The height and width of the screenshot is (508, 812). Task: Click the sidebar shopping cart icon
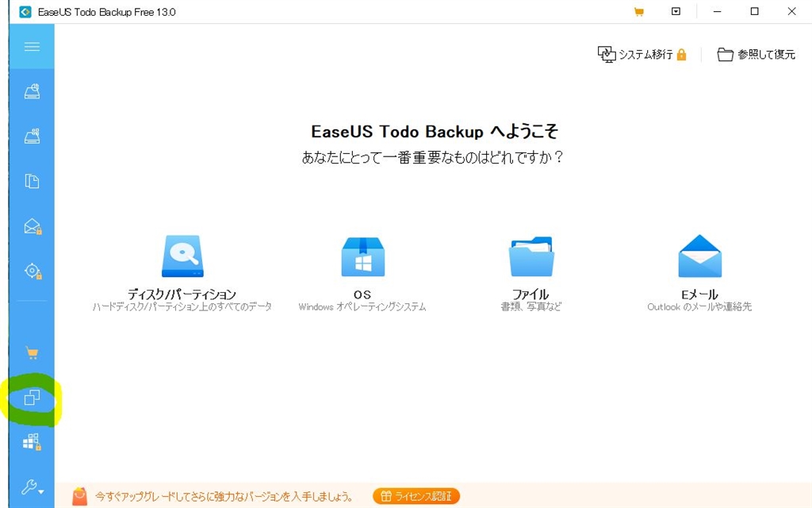pos(32,353)
